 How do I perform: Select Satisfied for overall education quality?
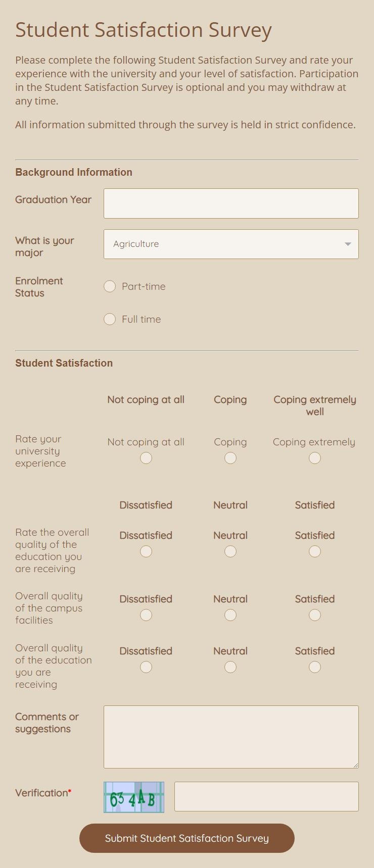click(x=314, y=551)
